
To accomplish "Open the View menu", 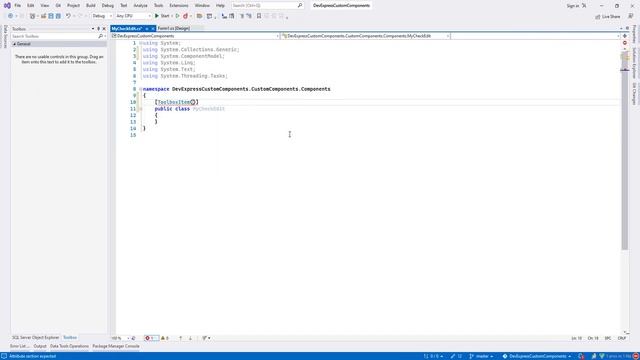I will [44, 6].
